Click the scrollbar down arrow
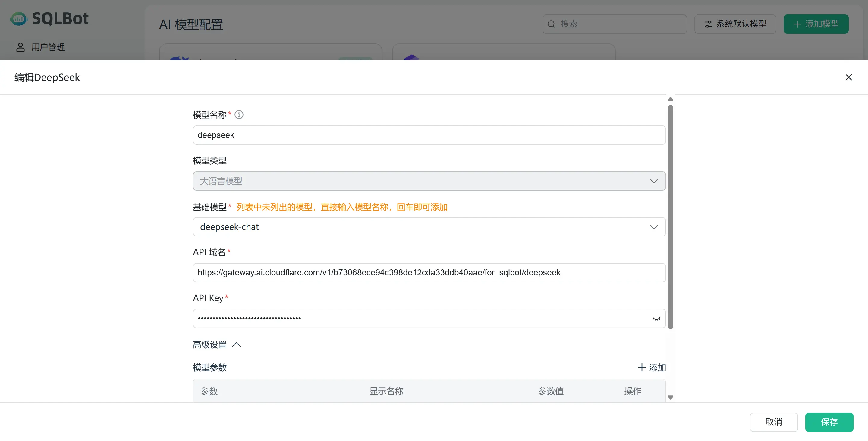The width and height of the screenshot is (868, 441). (670, 398)
